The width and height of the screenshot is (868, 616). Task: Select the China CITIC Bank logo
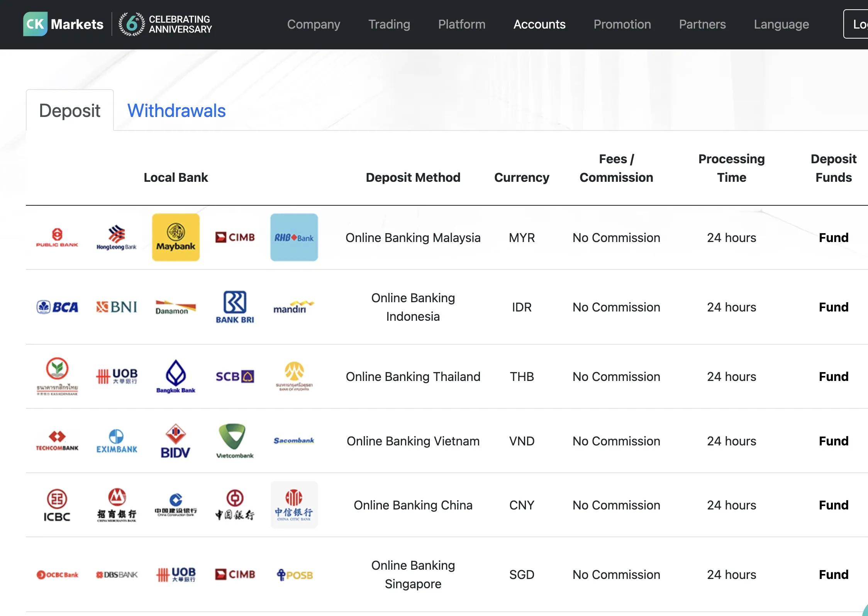pyautogui.click(x=294, y=505)
